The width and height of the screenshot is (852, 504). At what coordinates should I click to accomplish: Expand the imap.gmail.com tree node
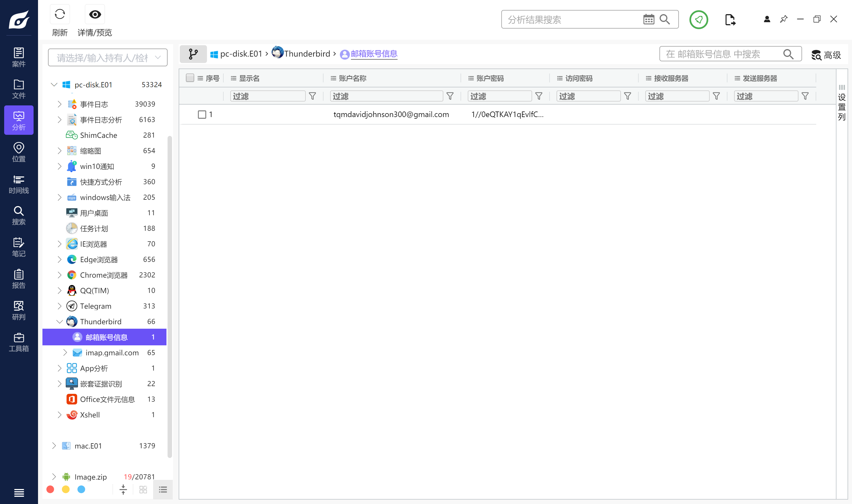click(x=65, y=353)
